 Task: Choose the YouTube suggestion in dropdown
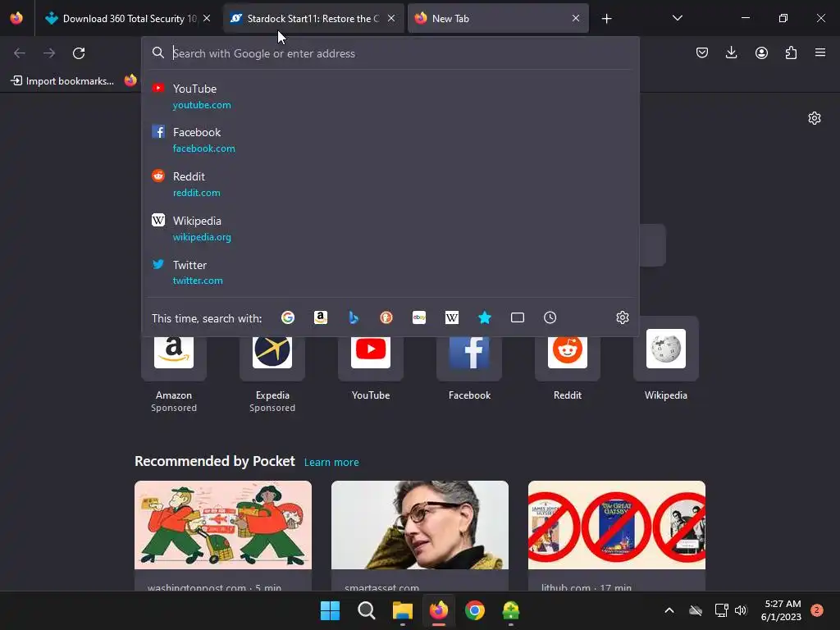click(391, 97)
